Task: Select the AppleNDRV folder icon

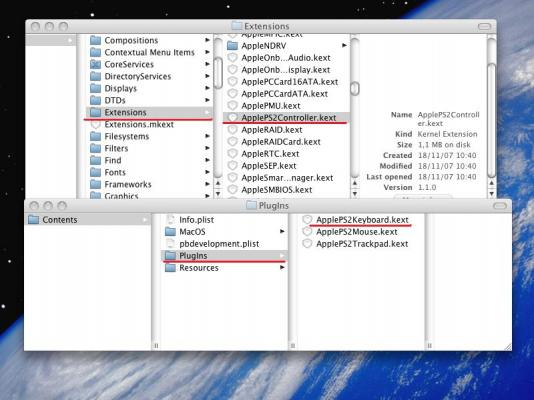Action: [232, 46]
